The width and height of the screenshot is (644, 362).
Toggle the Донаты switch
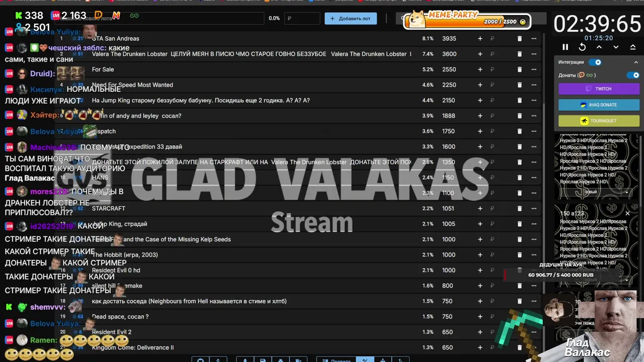pos(632,75)
